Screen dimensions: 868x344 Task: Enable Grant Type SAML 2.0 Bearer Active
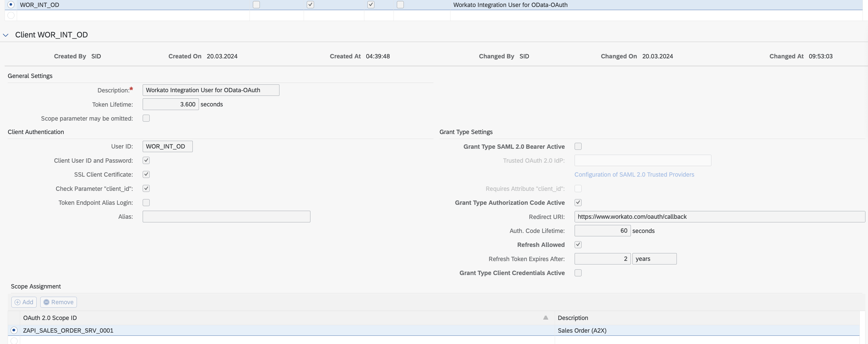coord(578,146)
